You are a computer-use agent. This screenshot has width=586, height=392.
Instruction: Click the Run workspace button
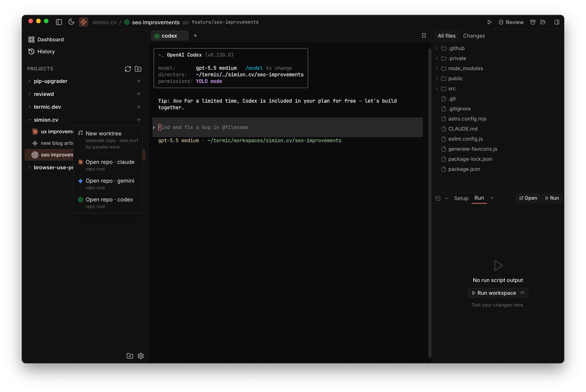click(x=498, y=293)
